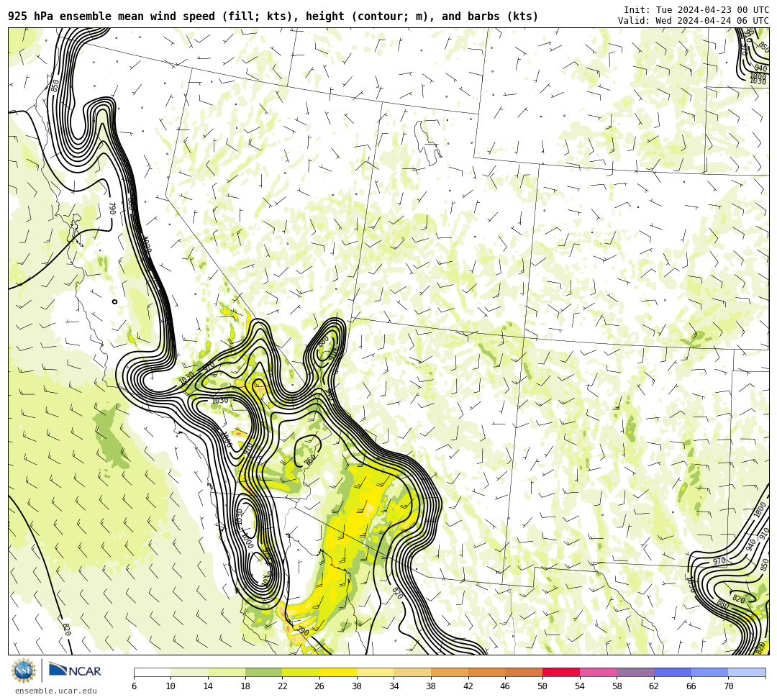
Task: Click the 790 contour label near upper left
Action: 112,208
